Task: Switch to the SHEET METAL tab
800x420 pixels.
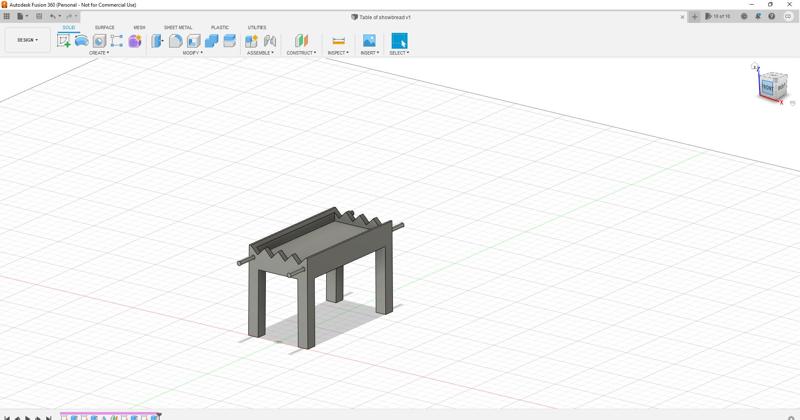Action: tap(178, 28)
